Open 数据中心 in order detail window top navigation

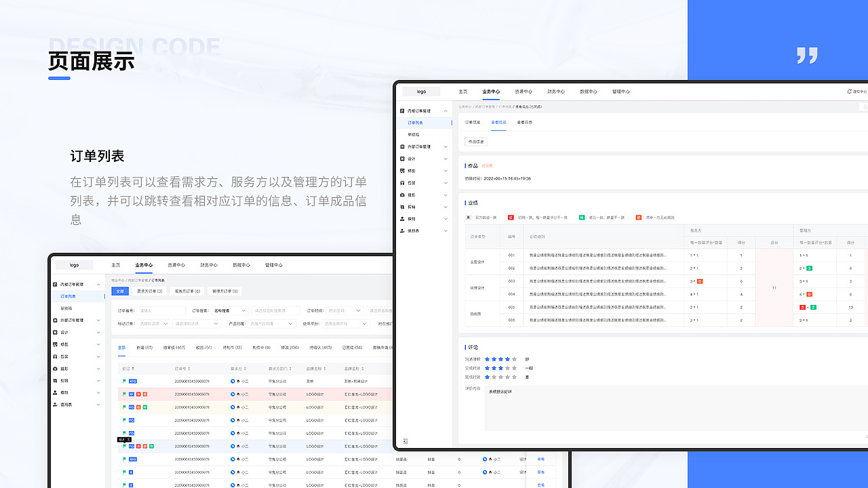click(x=589, y=91)
